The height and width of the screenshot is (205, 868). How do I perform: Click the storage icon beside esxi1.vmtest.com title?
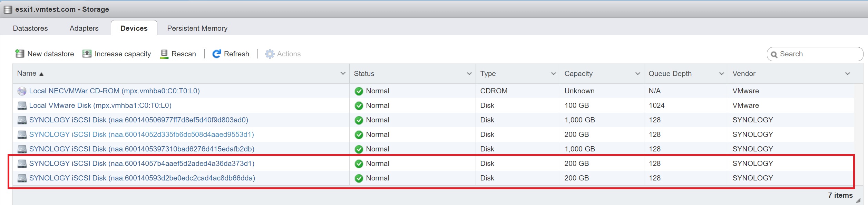pyautogui.click(x=8, y=9)
